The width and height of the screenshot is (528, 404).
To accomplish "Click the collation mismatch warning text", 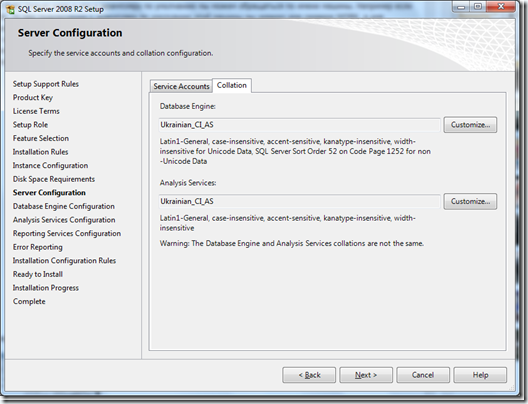I will pos(292,243).
